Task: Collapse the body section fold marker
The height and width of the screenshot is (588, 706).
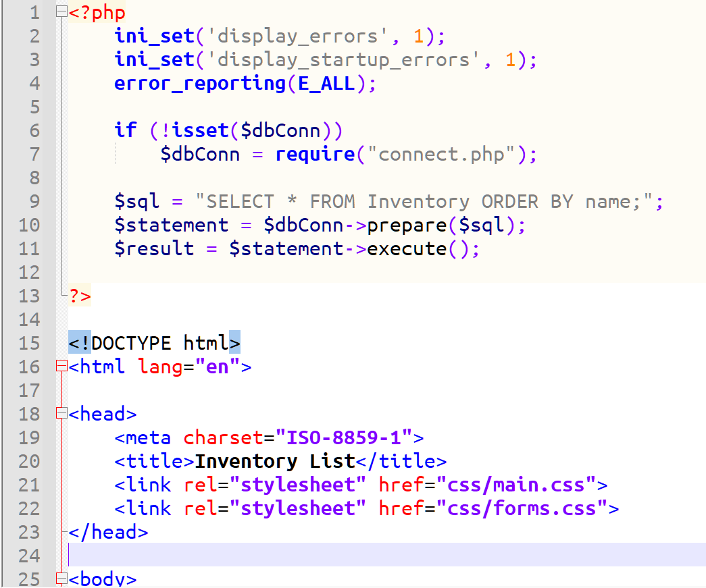Action: pyautogui.click(x=61, y=579)
